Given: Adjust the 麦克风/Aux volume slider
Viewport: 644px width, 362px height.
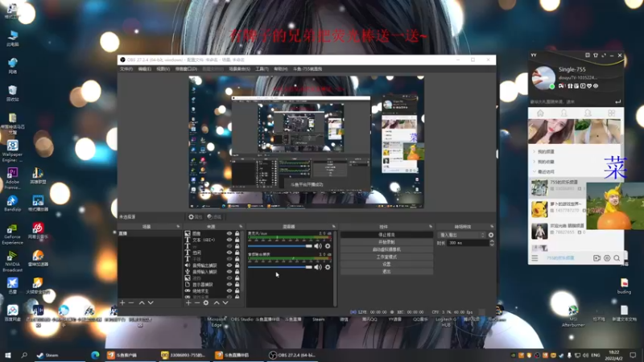Looking at the screenshot, I should tap(280, 246).
